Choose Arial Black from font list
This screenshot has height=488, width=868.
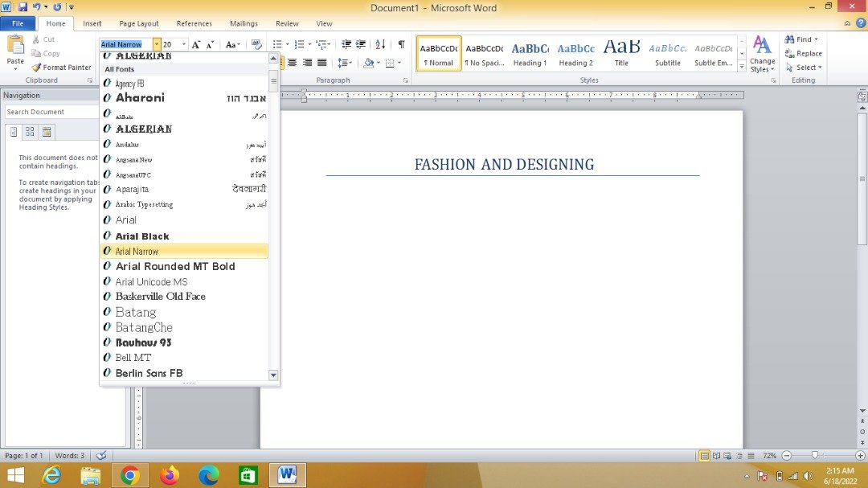click(184, 236)
